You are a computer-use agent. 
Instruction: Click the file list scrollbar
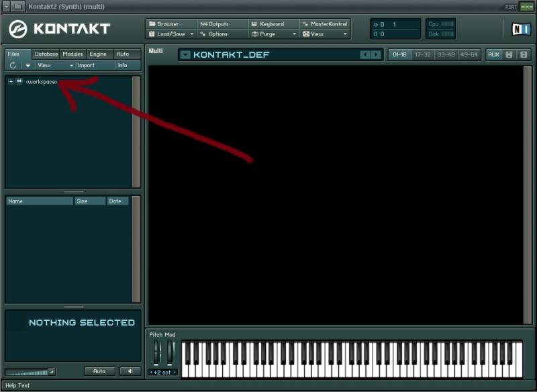click(136, 249)
